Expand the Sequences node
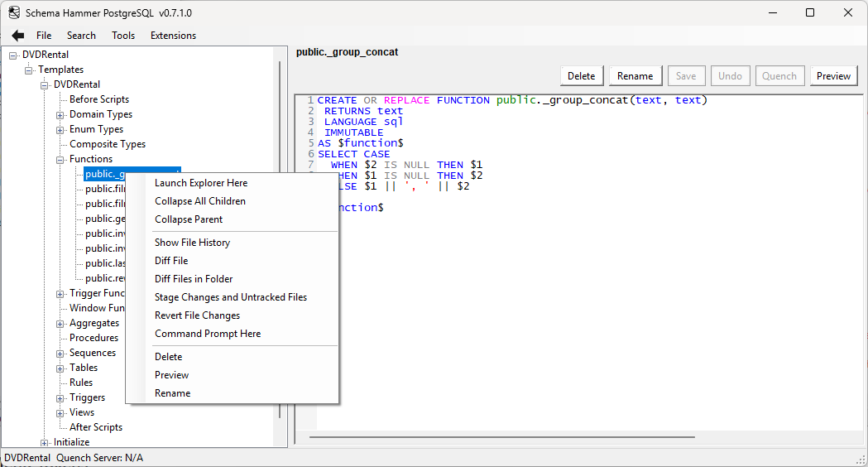868x467 pixels. click(60, 354)
